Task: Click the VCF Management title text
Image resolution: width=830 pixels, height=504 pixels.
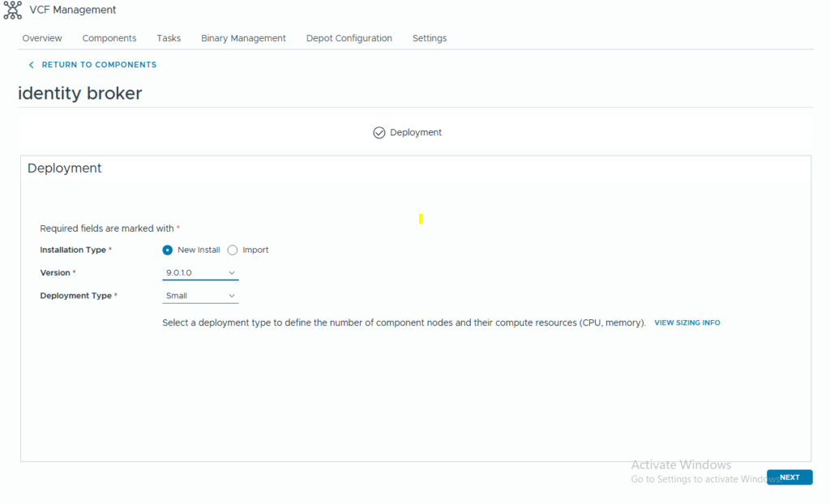Action: click(x=73, y=11)
